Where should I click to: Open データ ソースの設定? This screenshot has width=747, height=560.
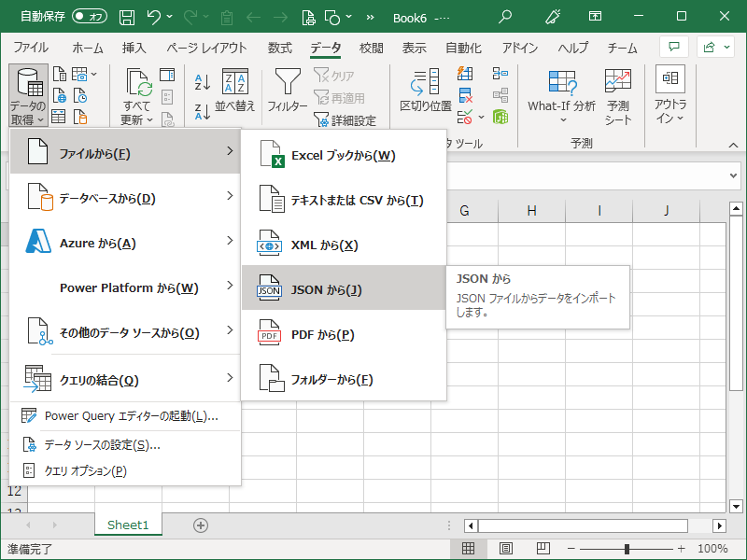coord(125,445)
